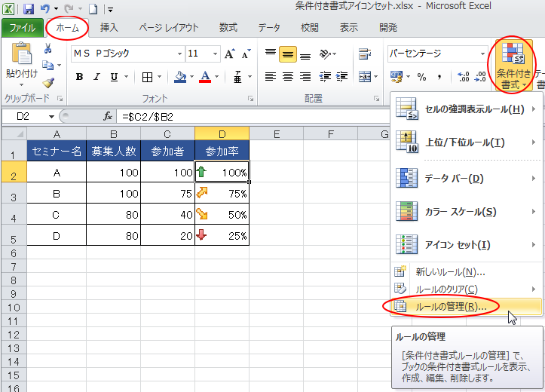Select column D header
Viewport: 545px width, 392px height.
pyautogui.click(x=222, y=133)
